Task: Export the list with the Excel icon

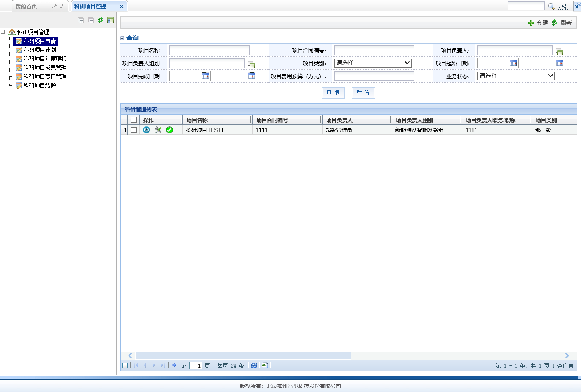Action: point(265,365)
